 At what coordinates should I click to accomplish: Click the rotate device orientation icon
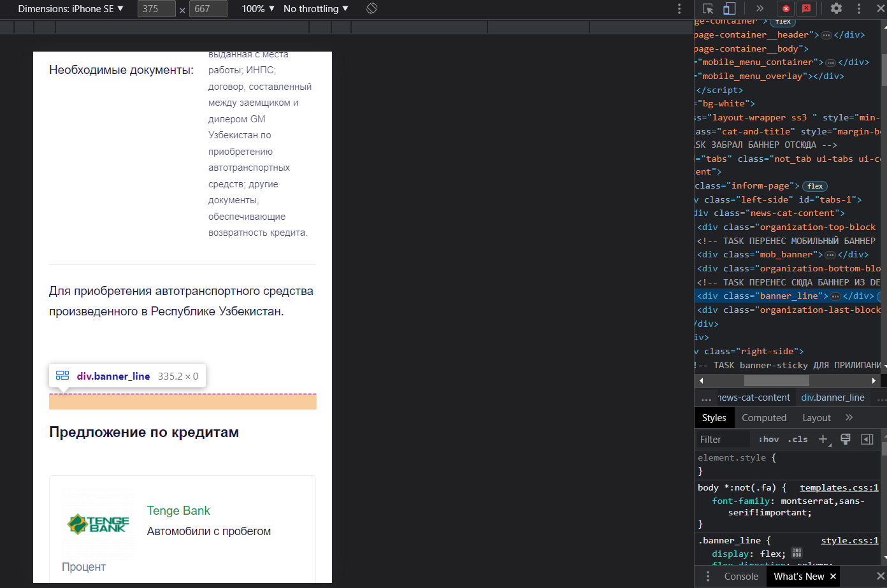pyautogui.click(x=372, y=8)
